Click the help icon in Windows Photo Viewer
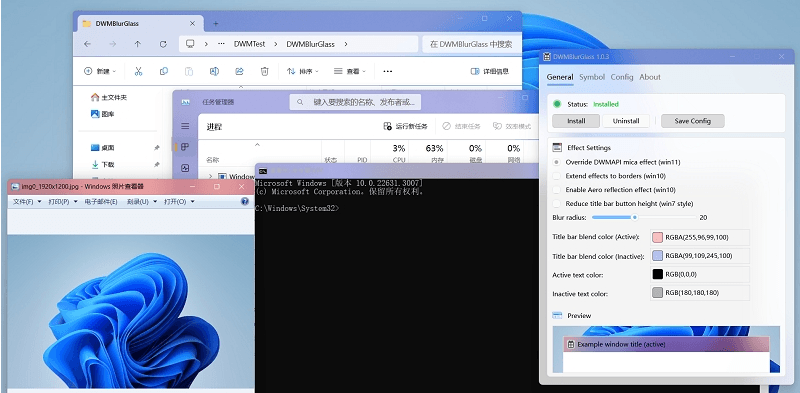Image resolution: width=800 pixels, height=393 pixels. [x=245, y=202]
